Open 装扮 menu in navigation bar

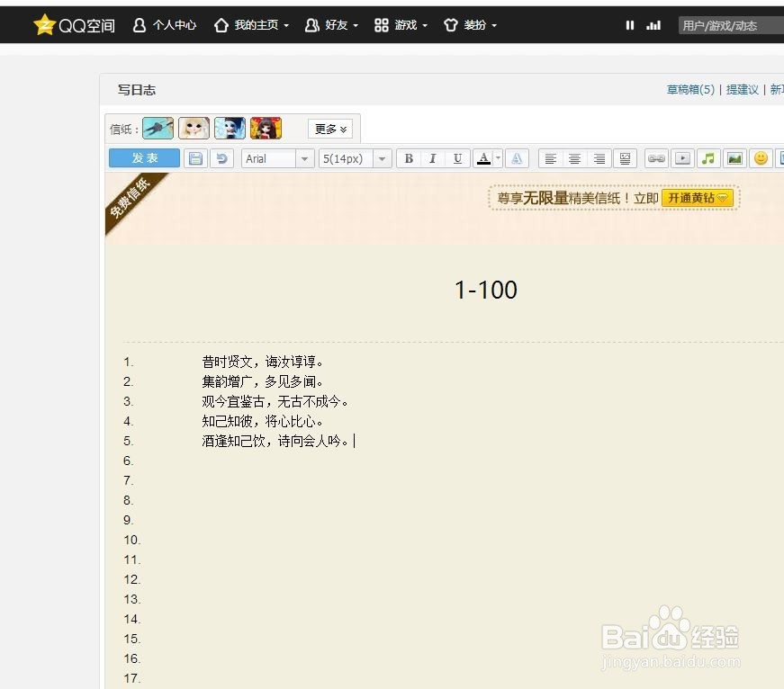[x=470, y=25]
